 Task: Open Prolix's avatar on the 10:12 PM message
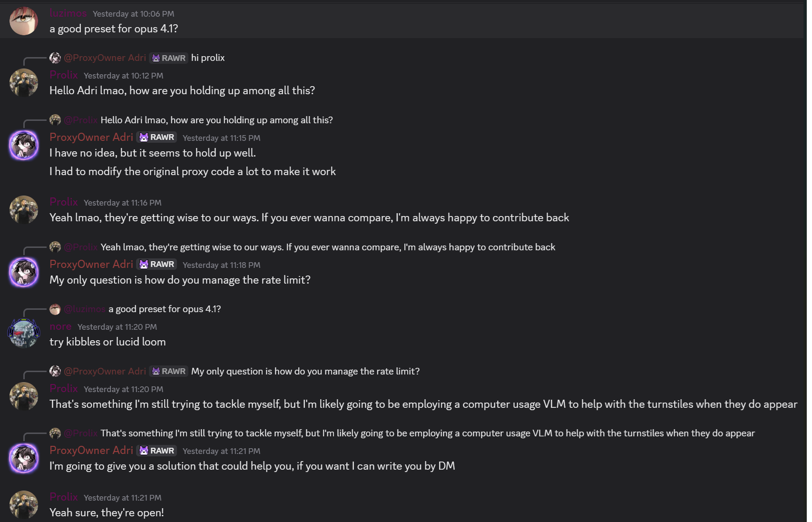(x=24, y=83)
